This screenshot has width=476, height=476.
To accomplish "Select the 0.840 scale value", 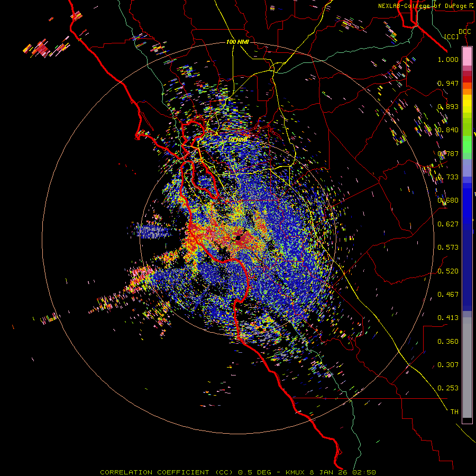I will tap(448, 130).
